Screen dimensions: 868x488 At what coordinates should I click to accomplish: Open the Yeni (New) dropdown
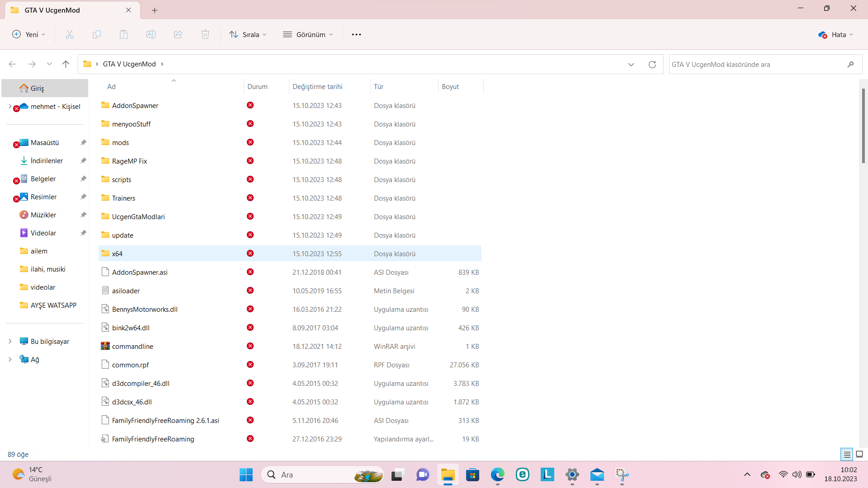pyautogui.click(x=29, y=34)
